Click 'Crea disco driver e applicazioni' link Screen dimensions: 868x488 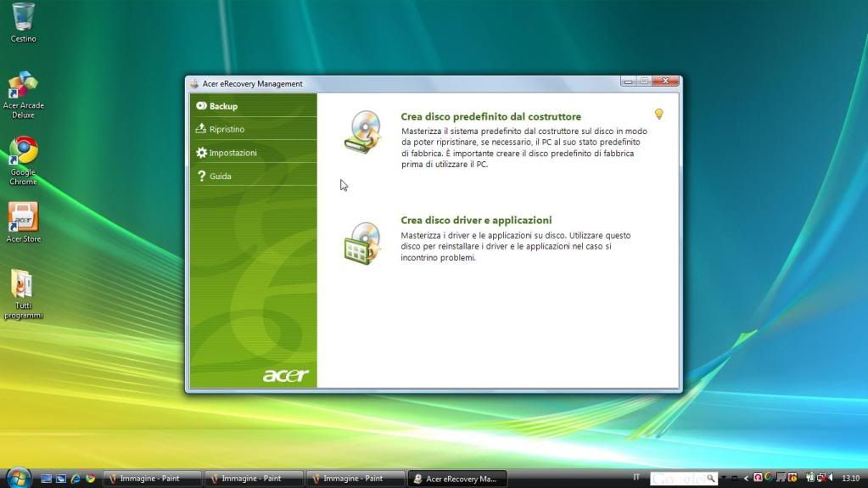point(476,220)
